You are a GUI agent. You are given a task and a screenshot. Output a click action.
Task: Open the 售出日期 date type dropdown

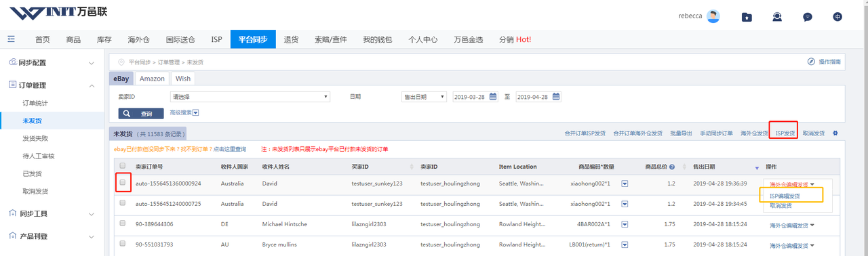click(424, 97)
